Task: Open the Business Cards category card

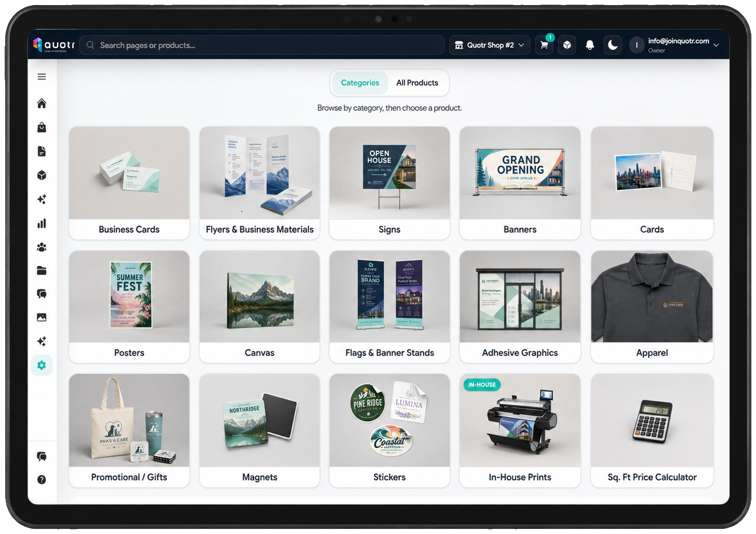Action: (x=129, y=183)
